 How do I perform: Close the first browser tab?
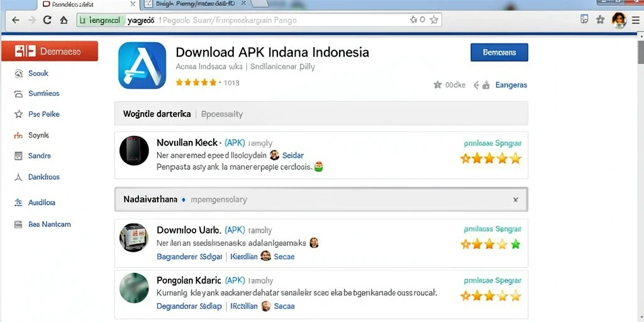[133, 4]
